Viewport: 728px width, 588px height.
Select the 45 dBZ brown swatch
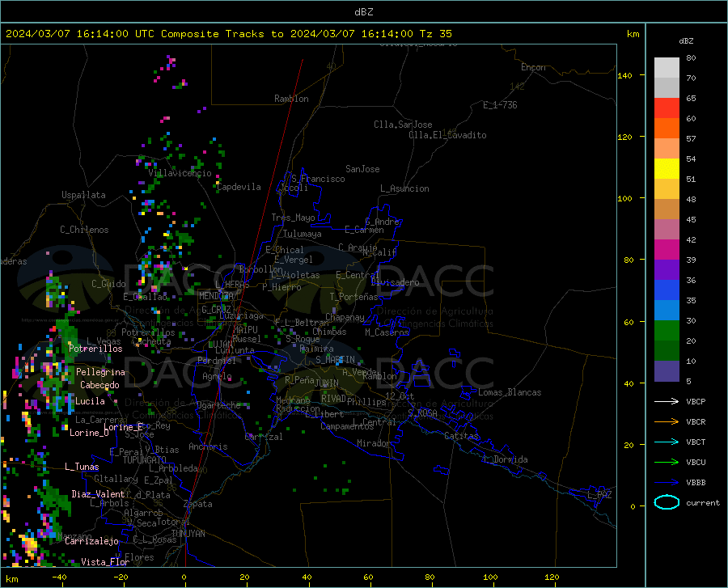tap(667, 209)
